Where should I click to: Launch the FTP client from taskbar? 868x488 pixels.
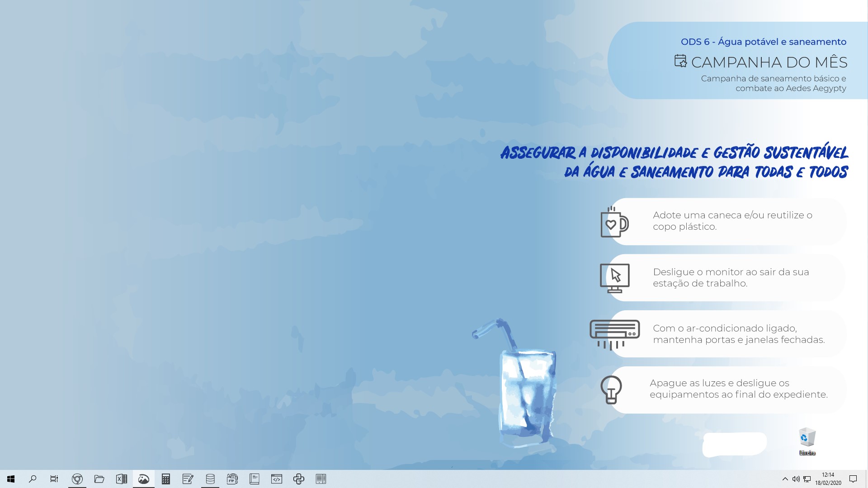(x=232, y=479)
